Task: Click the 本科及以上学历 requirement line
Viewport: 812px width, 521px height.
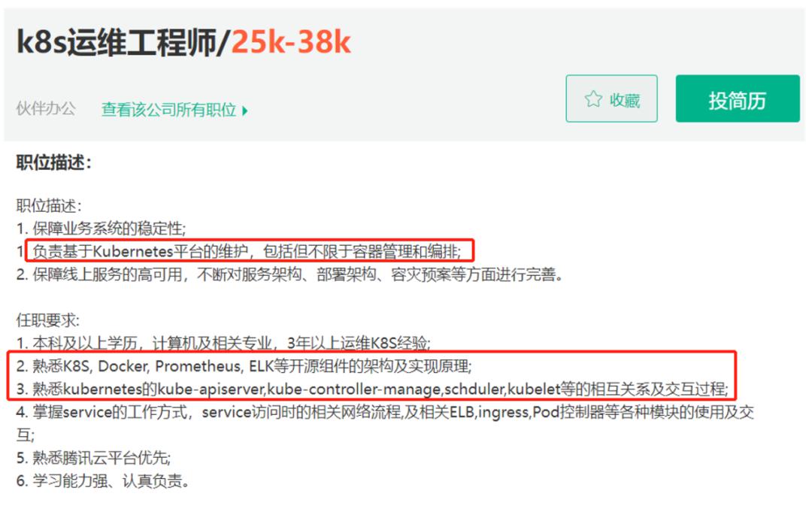Action: (x=223, y=343)
